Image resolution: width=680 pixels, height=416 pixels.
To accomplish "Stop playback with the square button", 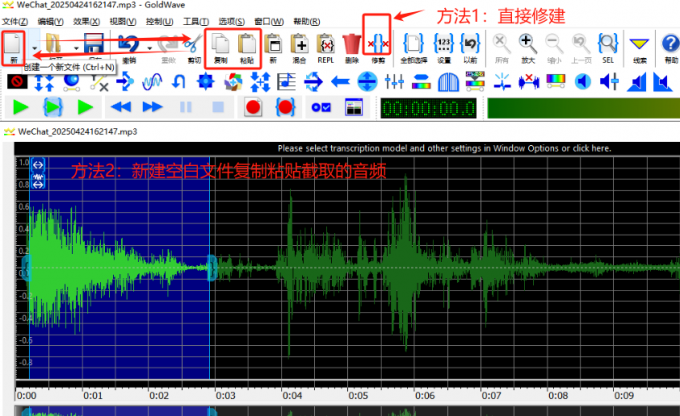I will [218, 107].
